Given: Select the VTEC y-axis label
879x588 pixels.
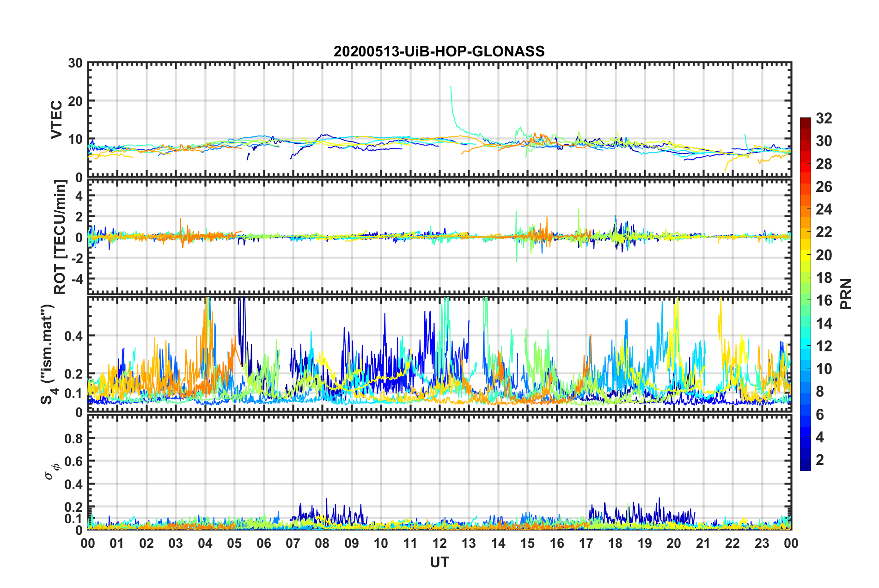Looking at the screenshot, I should 56,119.
